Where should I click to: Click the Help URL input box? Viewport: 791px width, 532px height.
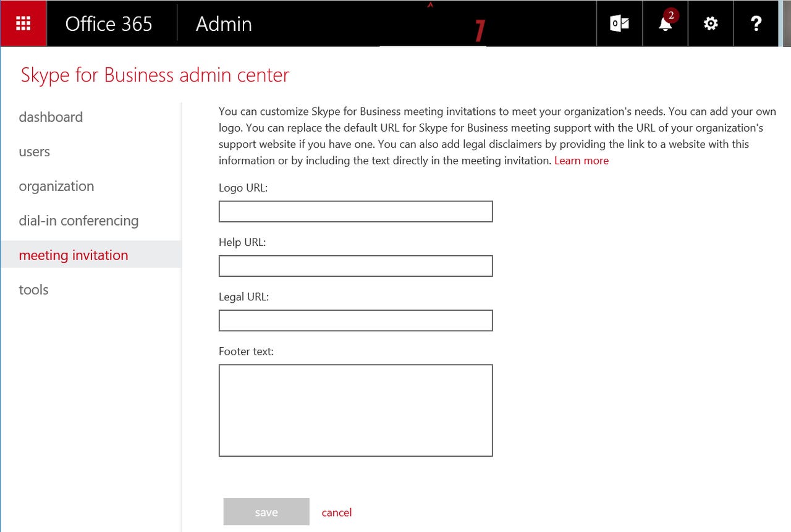tap(355, 266)
